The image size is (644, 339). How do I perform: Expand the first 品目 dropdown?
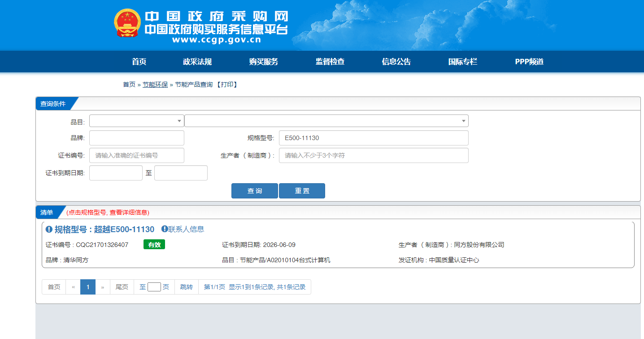137,121
